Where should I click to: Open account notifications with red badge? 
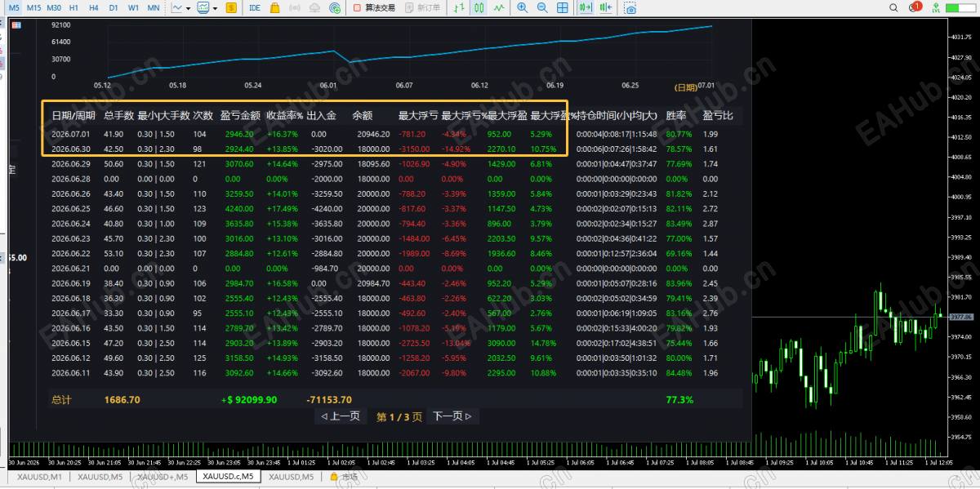915,7
